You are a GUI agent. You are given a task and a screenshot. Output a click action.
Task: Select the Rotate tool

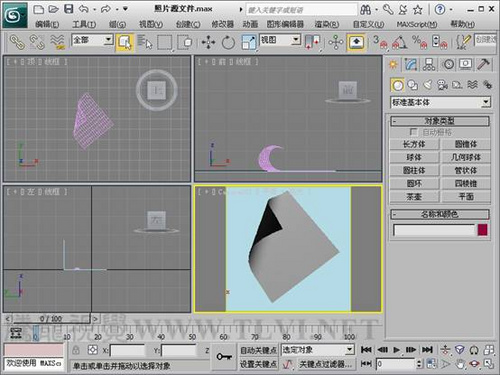tap(228, 42)
